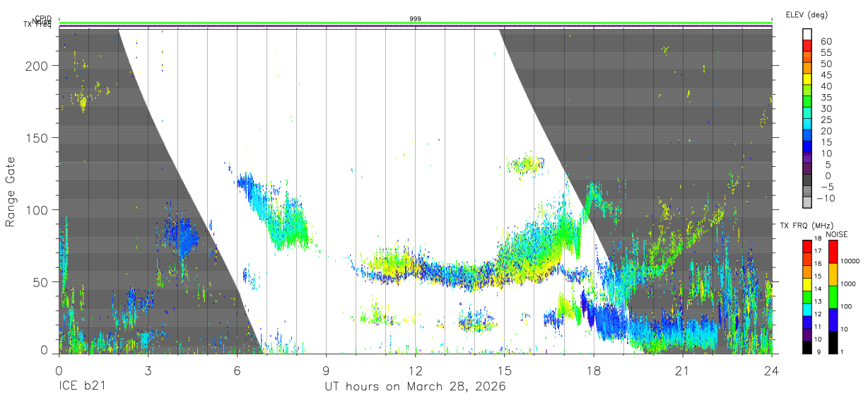Click the 3 tick label on UT hours axis
Viewport: 868px width, 401px height.
pyautogui.click(x=148, y=371)
